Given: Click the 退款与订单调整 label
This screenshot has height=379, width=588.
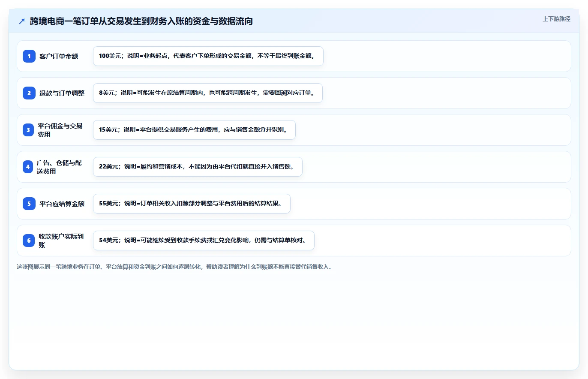Looking at the screenshot, I should coord(62,93).
